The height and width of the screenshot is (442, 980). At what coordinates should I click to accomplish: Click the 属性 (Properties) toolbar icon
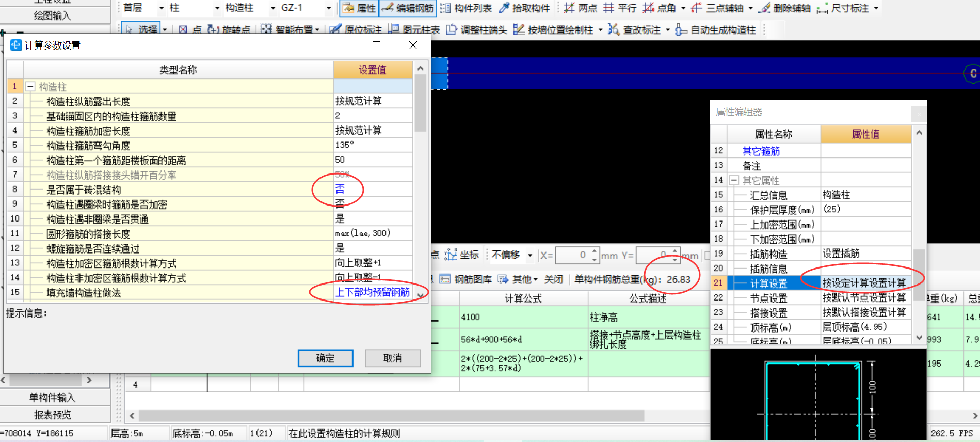click(x=359, y=8)
